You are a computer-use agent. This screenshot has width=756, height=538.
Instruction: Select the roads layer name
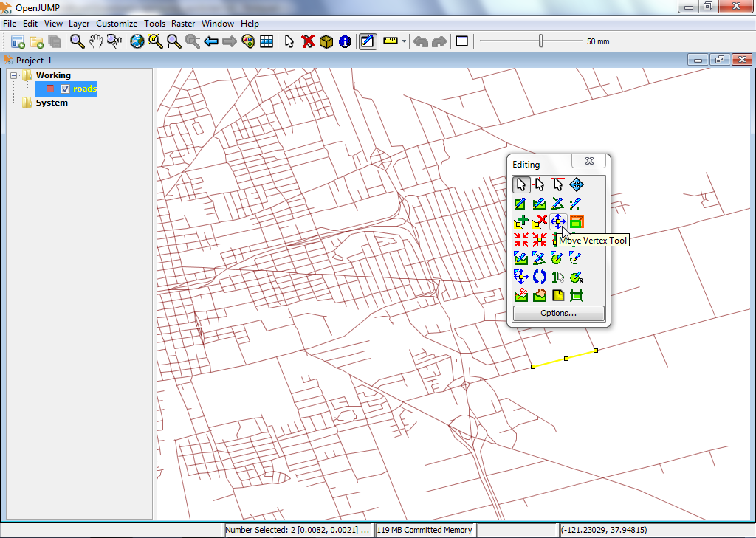pos(84,89)
